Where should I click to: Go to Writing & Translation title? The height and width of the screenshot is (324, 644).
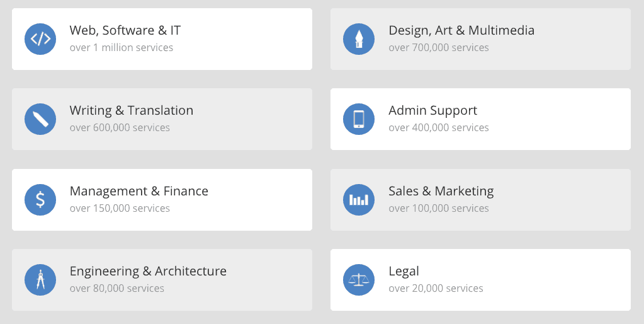pos(132,110)
